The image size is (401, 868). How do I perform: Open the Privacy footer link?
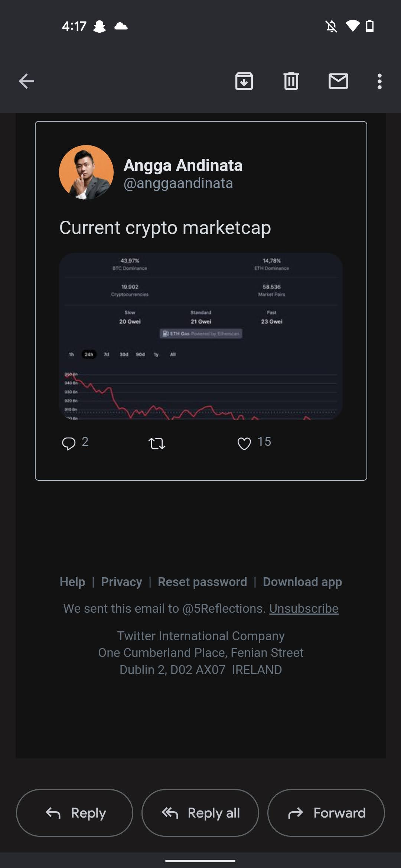pyautogui.click(x=121, y=582)
